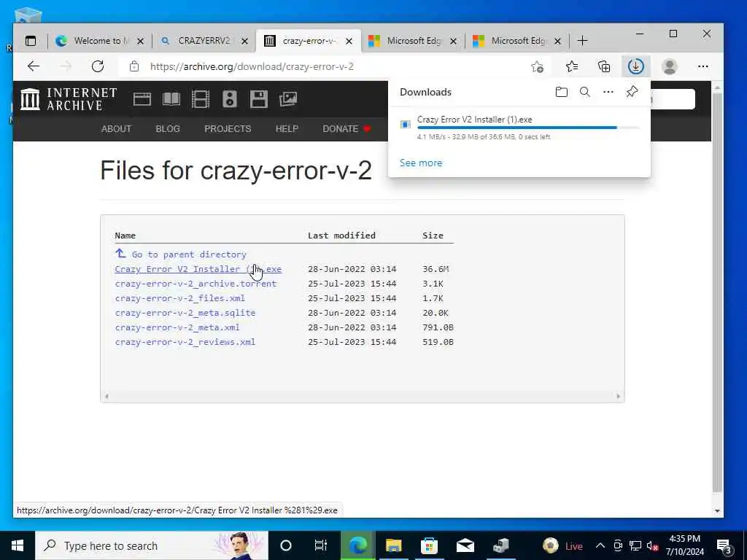
Task: Reload the current page
Action: point(98,66)
